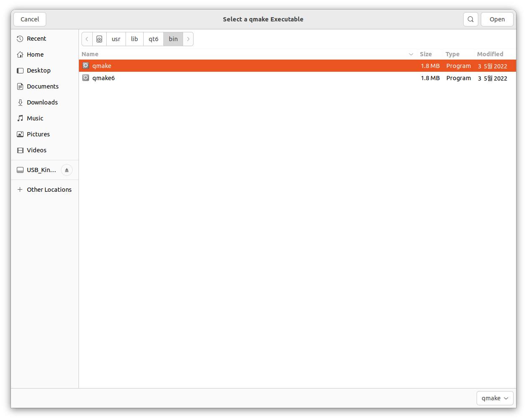527x420 pixels.
Task: Navigate to qt6 in the path bar
Action: (153, 39)
